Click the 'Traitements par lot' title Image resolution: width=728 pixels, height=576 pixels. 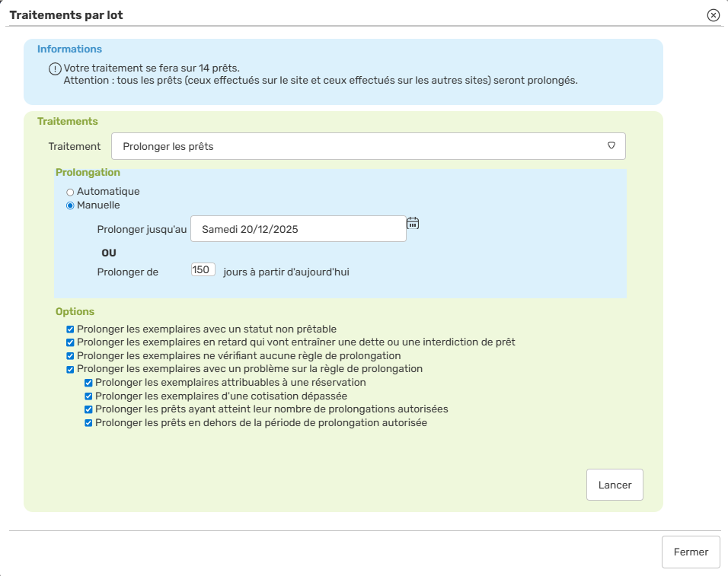coord(66,15)
